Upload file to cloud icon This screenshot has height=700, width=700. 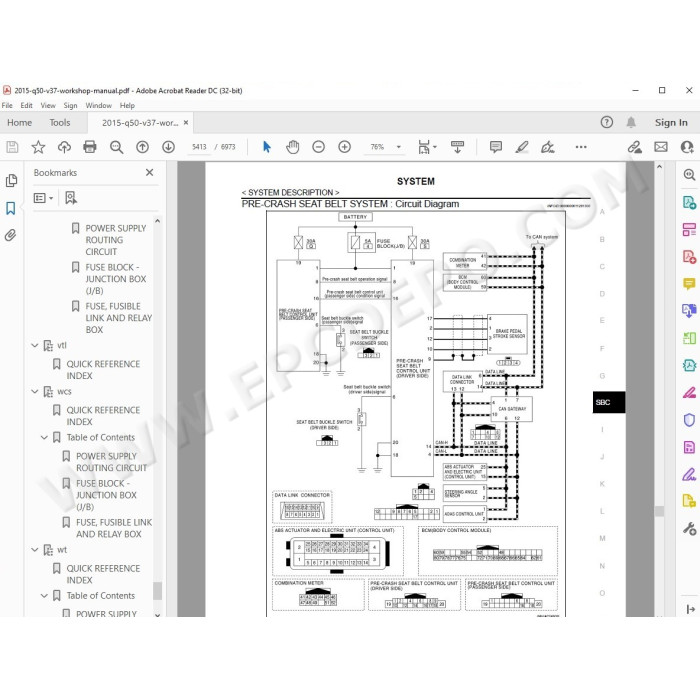click(64, 147)
